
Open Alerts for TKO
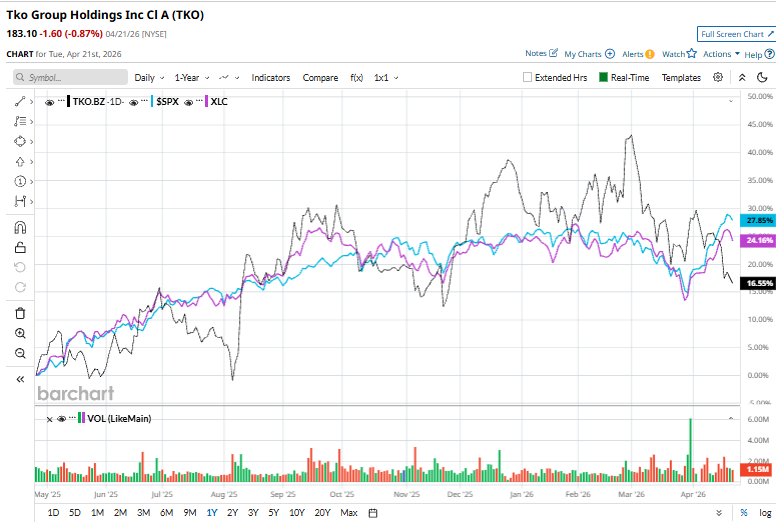638,54
